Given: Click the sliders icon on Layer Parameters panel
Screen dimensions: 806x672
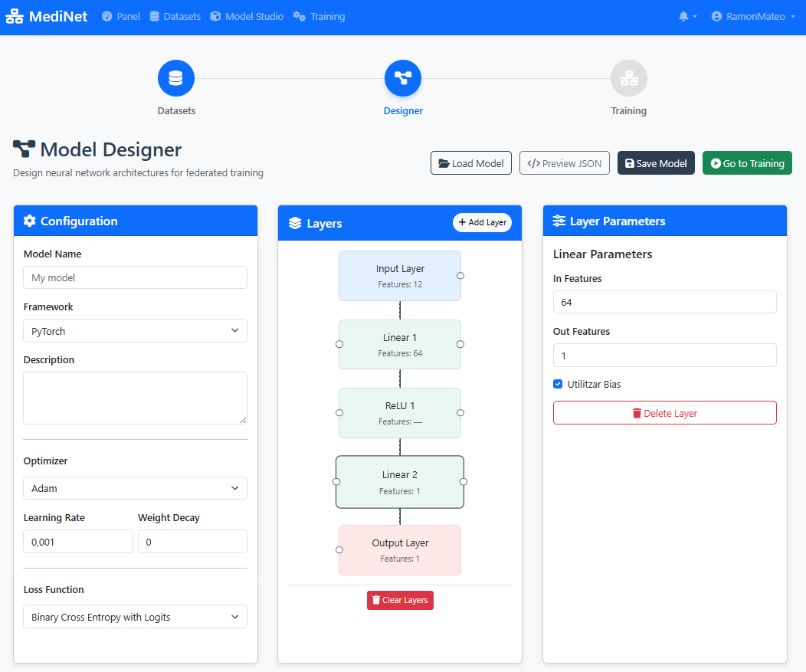Looking at the screenshot, I should (x=559, y=221).
